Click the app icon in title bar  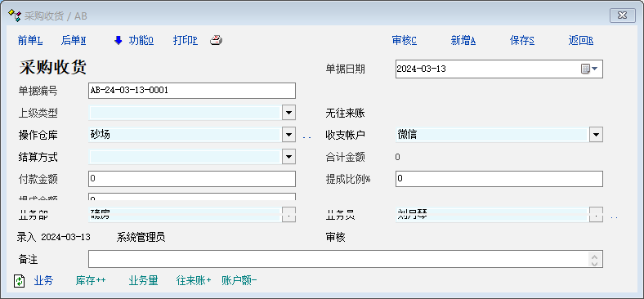click(x=15, y=16)
